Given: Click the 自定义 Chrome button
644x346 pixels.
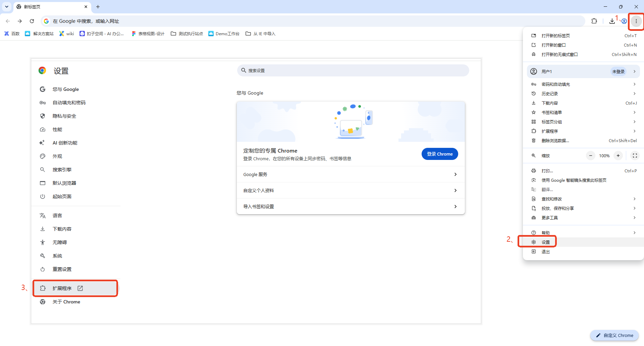Looking at the screenshot, I should coord(614,335).
